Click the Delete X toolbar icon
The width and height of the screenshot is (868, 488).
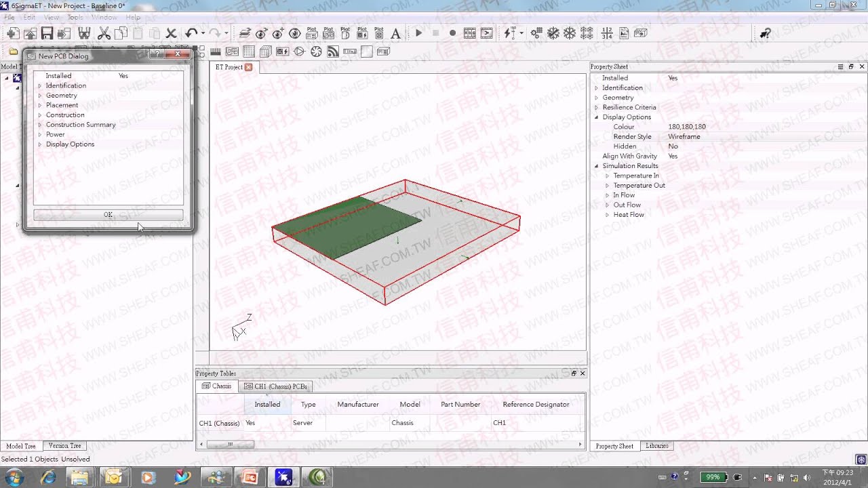(171, 33)
